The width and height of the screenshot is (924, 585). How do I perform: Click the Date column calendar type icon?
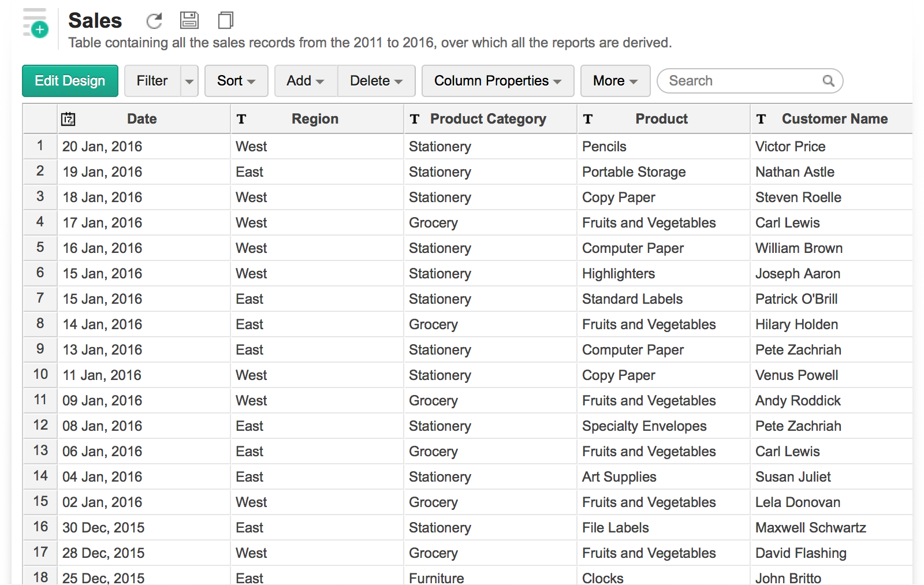pyautogui.click(x=68, y=119)
